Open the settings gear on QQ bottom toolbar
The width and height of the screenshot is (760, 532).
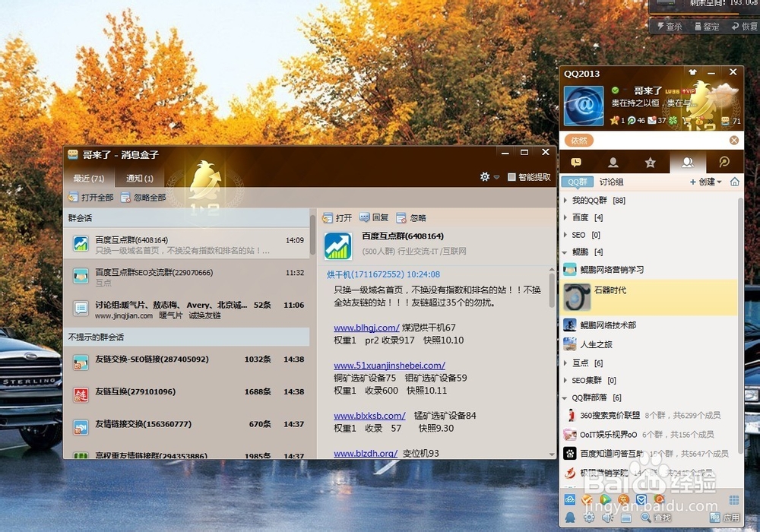pyautogui.click(x=588, y=517)
